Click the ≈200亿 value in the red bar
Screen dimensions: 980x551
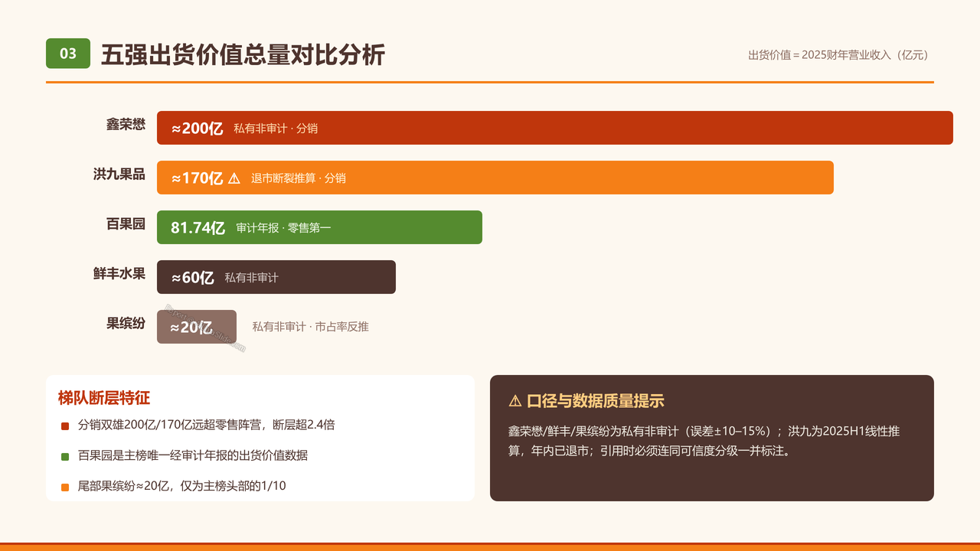[x=197, y=129]
